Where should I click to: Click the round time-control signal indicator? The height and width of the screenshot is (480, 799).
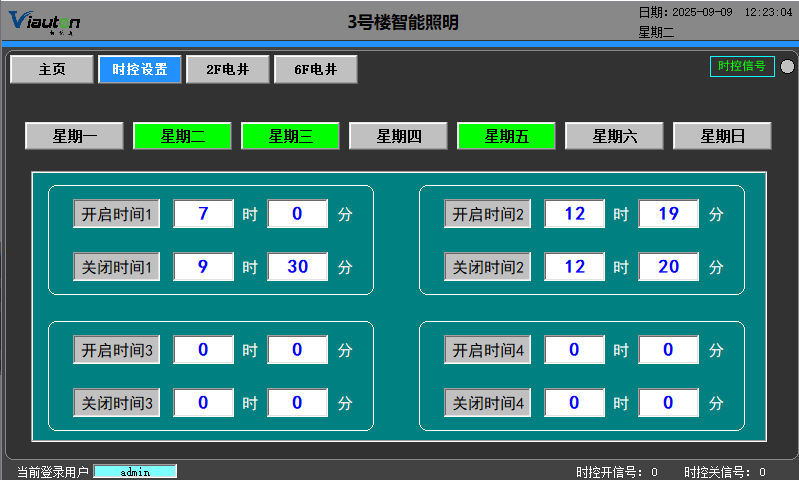787,67
